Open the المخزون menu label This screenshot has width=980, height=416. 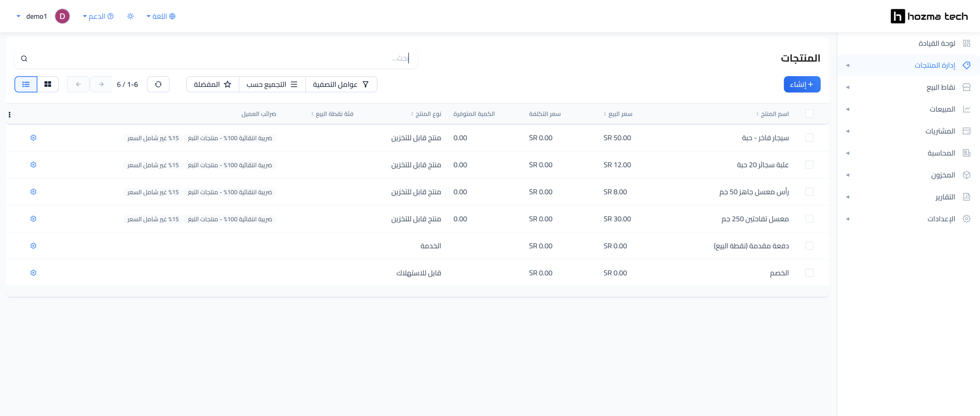coord(943,175)
